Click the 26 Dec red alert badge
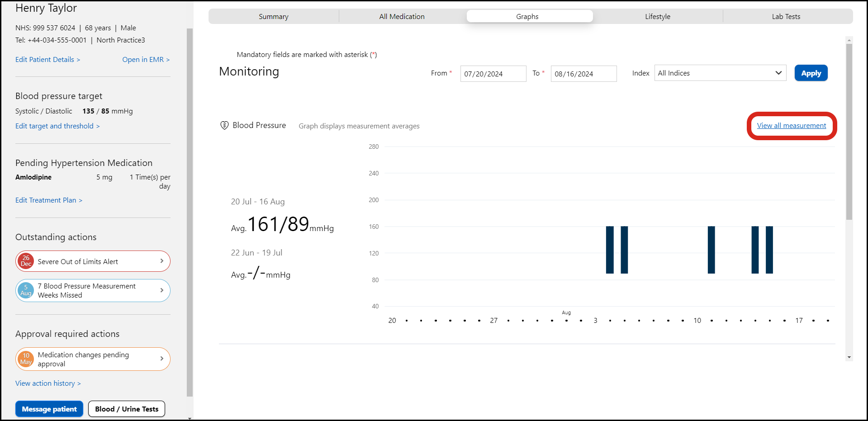 (x=26, y=261)
